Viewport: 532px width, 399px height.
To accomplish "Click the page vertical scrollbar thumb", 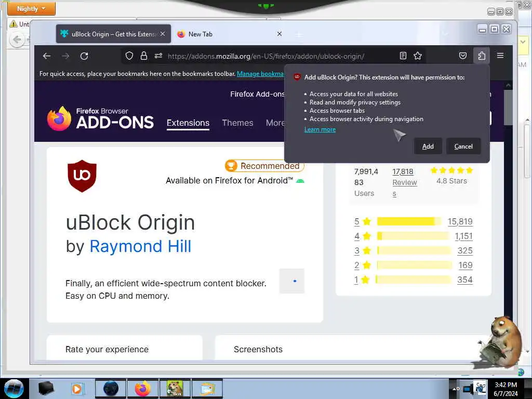I will pyautogui.click(x=508, y=108).
